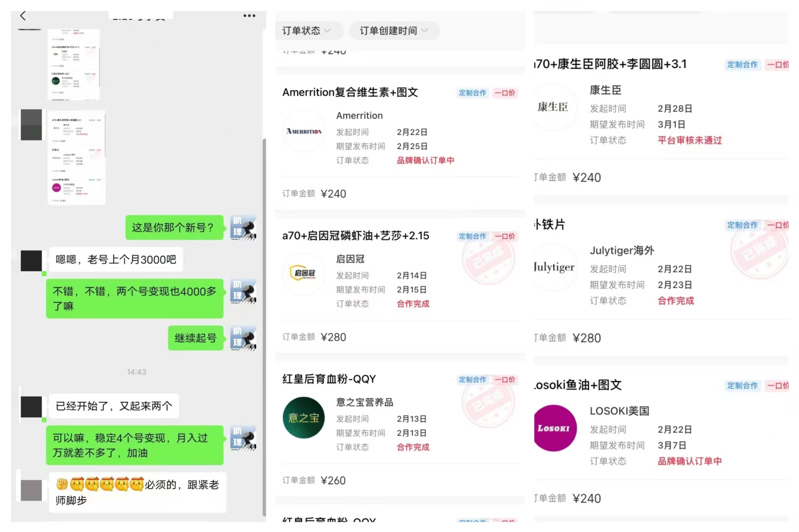Viewport: 799px width, 532px height.
Task: Click the Amerrition brand logo
Action: coord(304,131)
